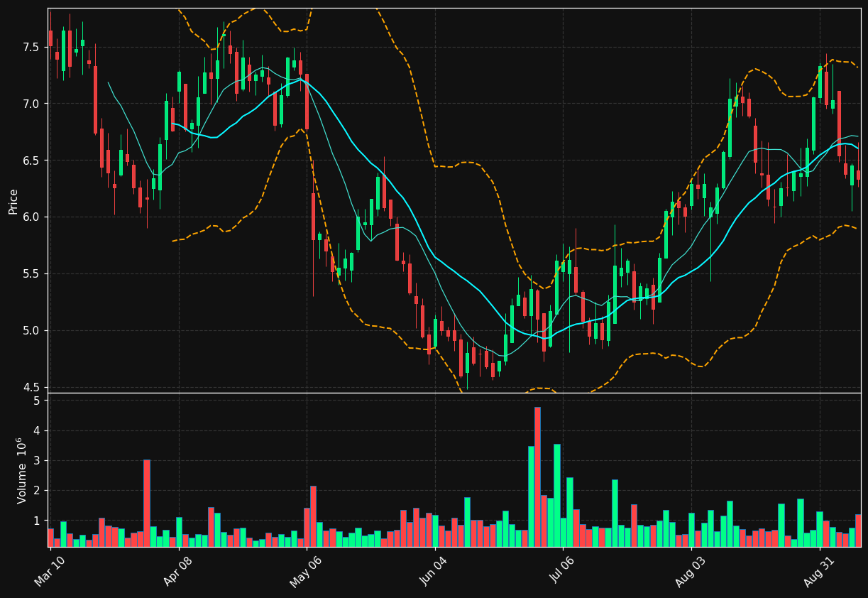Image resolution: width=868 pixels, height=598 pixels.
Task: Click the Mar 10 date label
Action: click(x=50, y=572)
